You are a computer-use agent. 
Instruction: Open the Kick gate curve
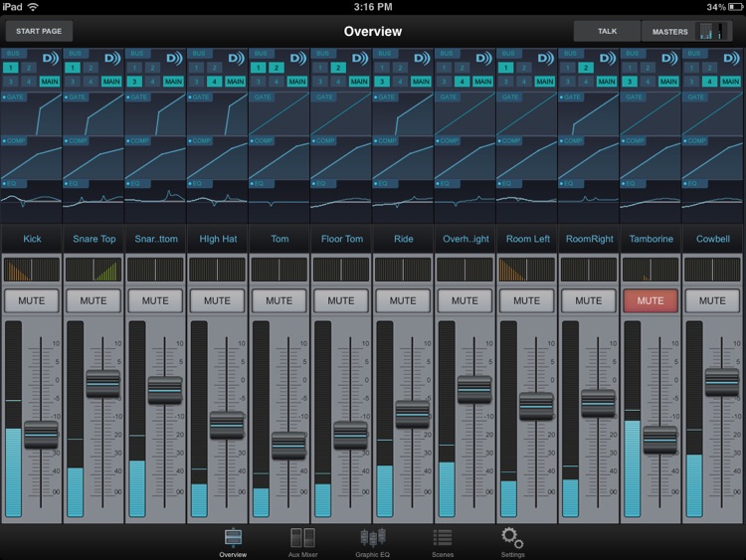pos(32,114)
